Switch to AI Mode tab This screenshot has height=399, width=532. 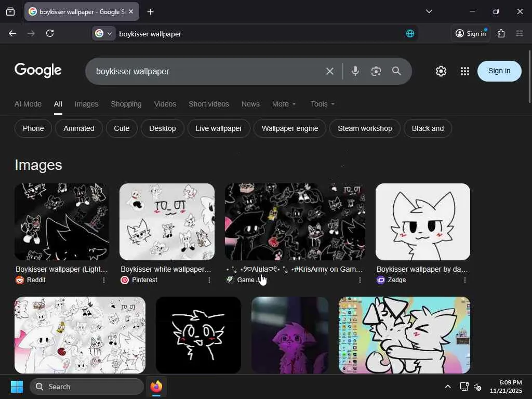coord(28,104)
